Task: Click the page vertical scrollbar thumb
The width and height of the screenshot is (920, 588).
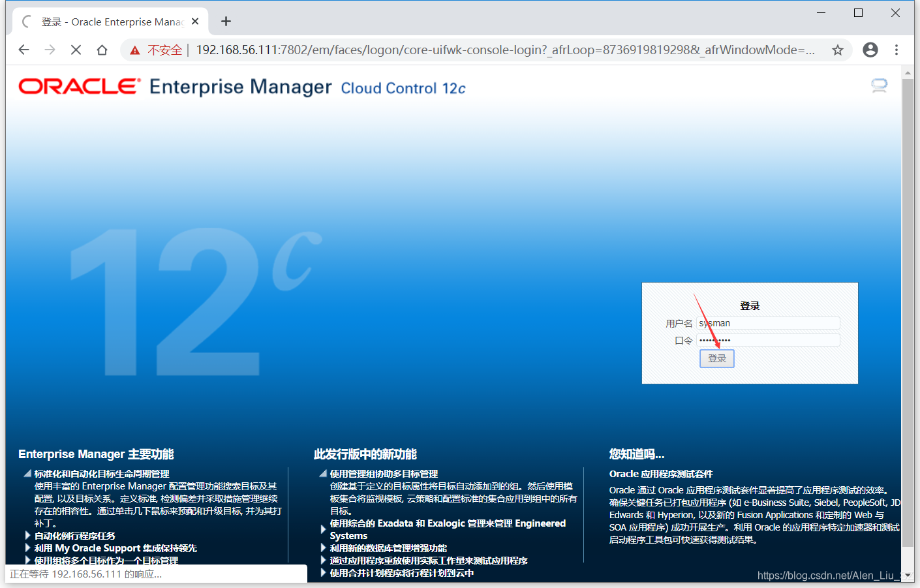Action: (908, 313)
